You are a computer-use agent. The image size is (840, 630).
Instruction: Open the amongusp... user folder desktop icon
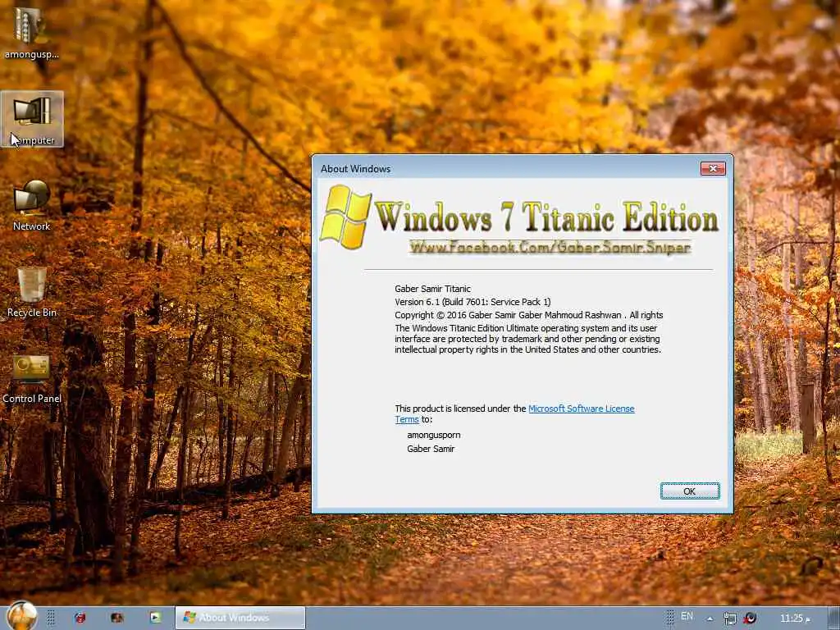coord(32,32)
